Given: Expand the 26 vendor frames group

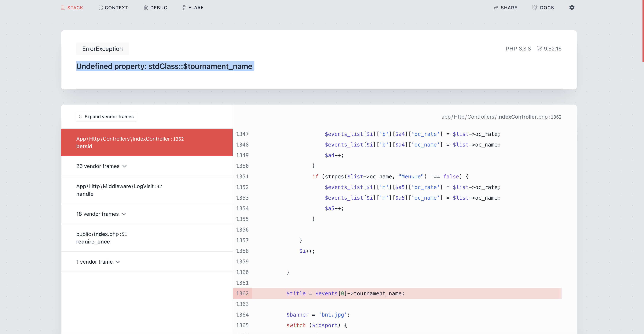Looking at the screenshot, I should pos(101,166).
